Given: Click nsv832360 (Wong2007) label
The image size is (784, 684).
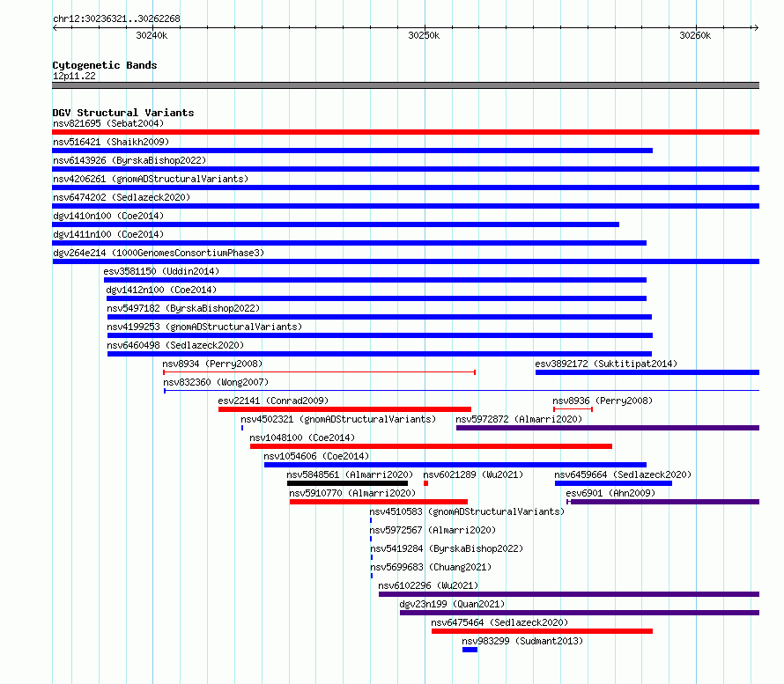Looking at the screenshot, I should [216, 382].
